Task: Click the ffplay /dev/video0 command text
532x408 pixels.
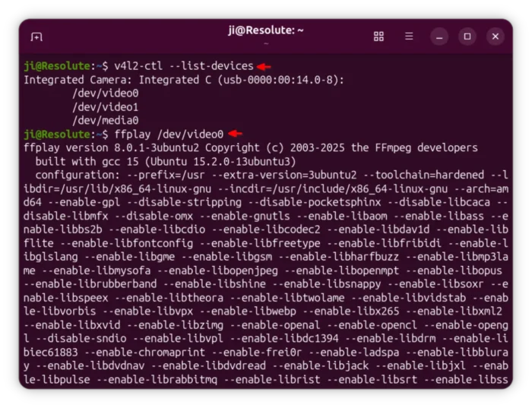Action: point(169,134)
